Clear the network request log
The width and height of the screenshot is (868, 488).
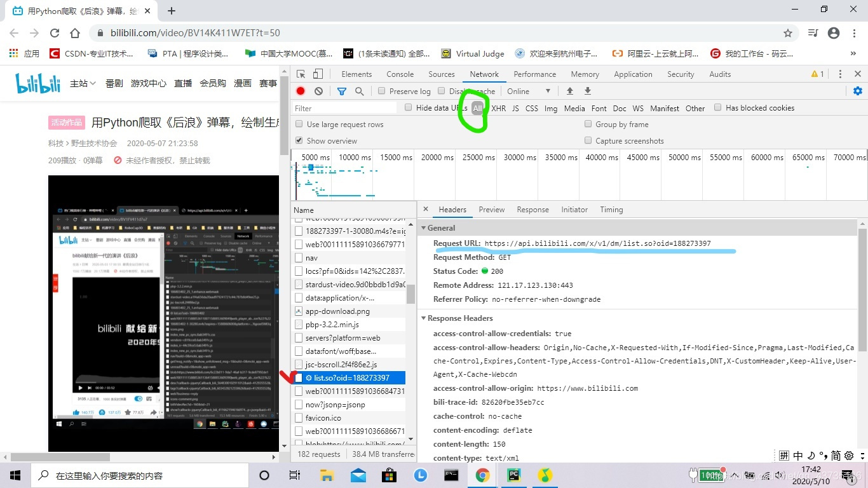tap(318, 91)
